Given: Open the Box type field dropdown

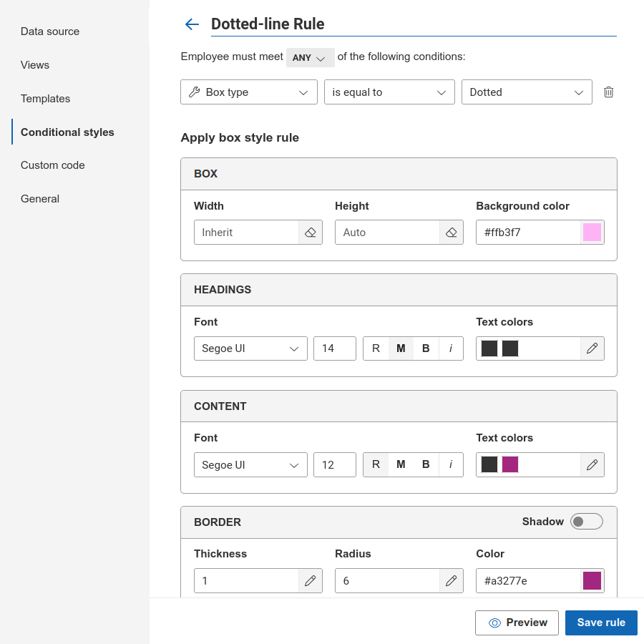Looking at the screenshot, I should [x=249, y=92].
